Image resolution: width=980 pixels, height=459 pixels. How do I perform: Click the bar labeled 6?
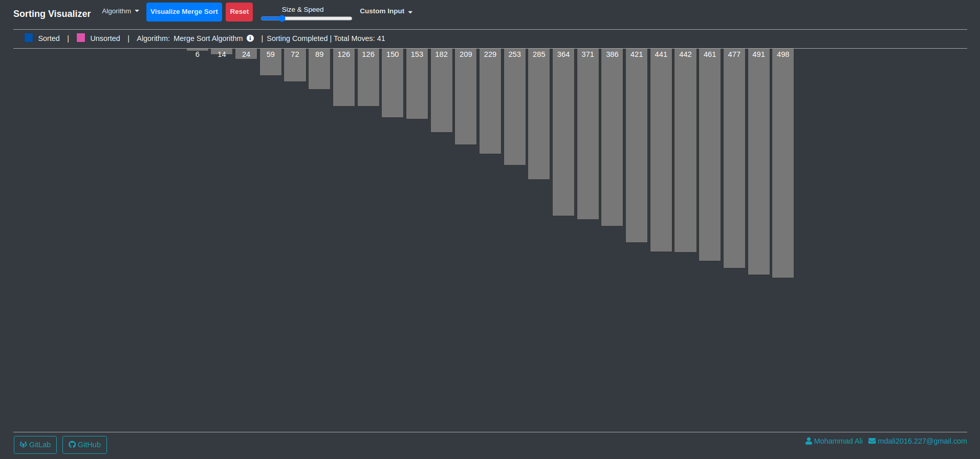(198, 50)
